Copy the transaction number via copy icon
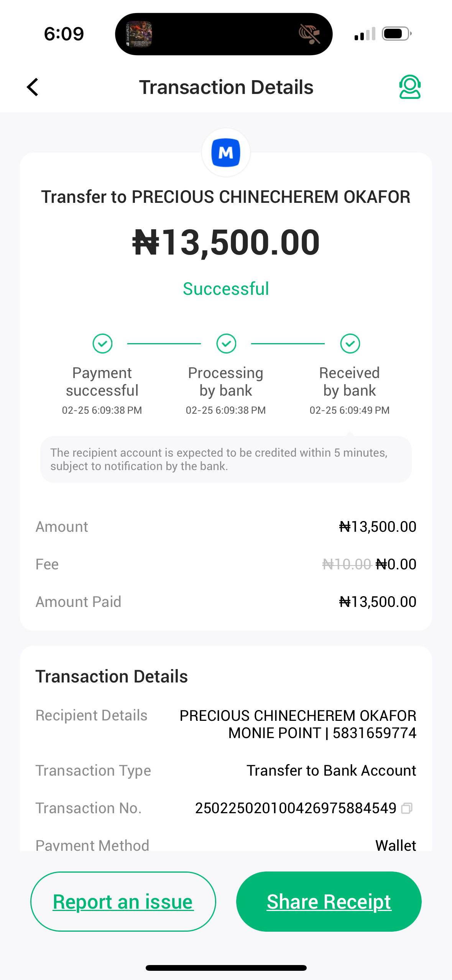 click(x=407, y=808)
